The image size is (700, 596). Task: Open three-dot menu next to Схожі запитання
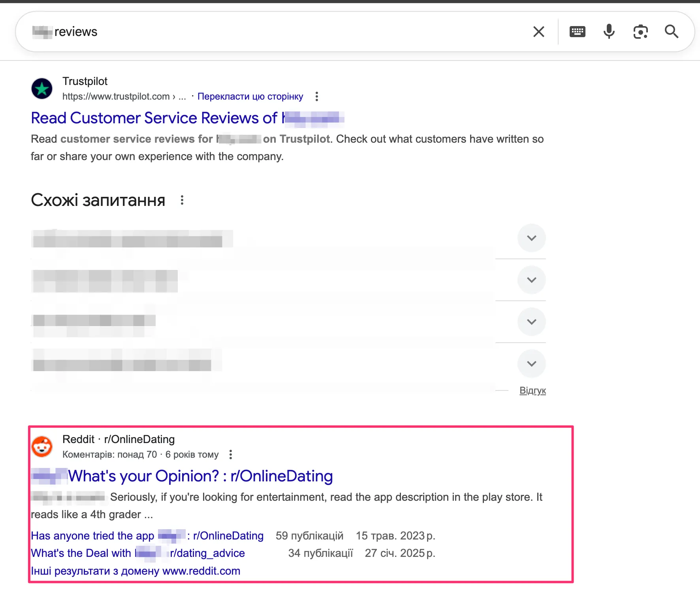point(182,200)
